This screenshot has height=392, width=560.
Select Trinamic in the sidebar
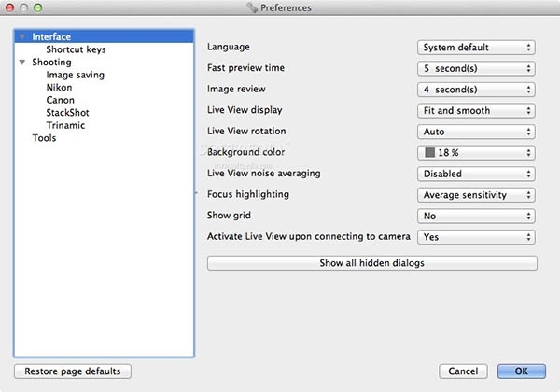tap(65, 126)
